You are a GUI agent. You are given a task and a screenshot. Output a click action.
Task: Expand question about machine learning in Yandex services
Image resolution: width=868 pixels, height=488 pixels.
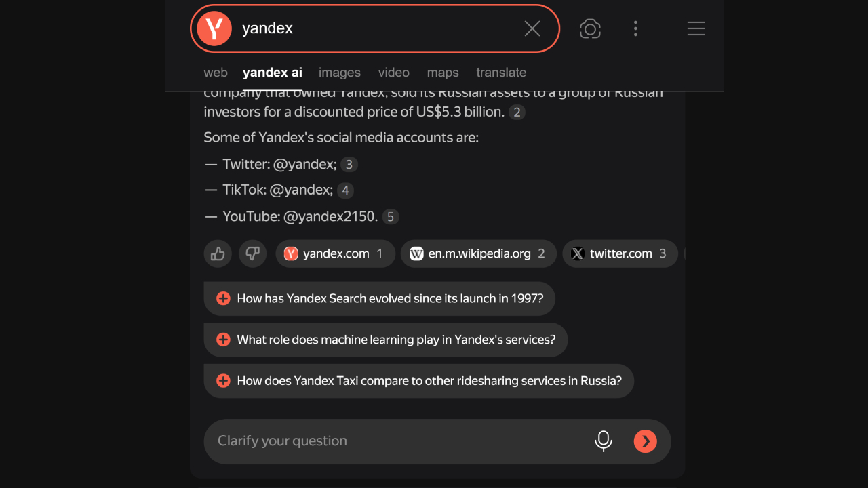coord(386,340)
